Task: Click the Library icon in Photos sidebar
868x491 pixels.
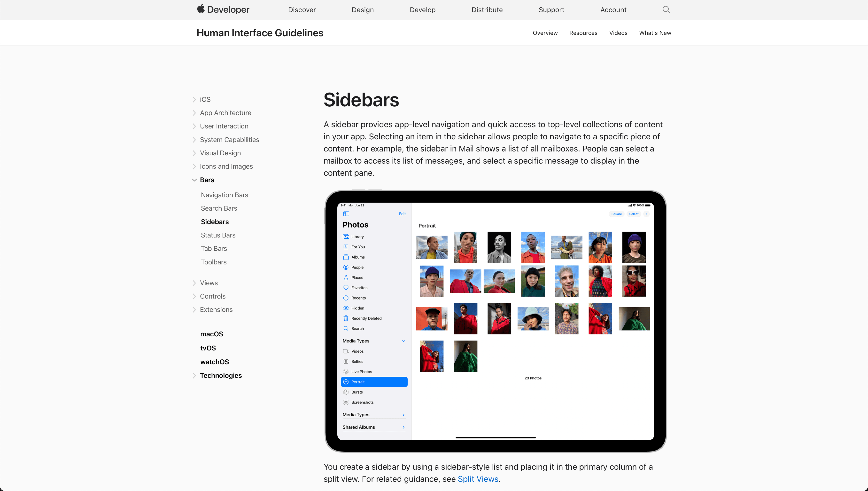Action: pyautogui.click(x=346, y=237)
